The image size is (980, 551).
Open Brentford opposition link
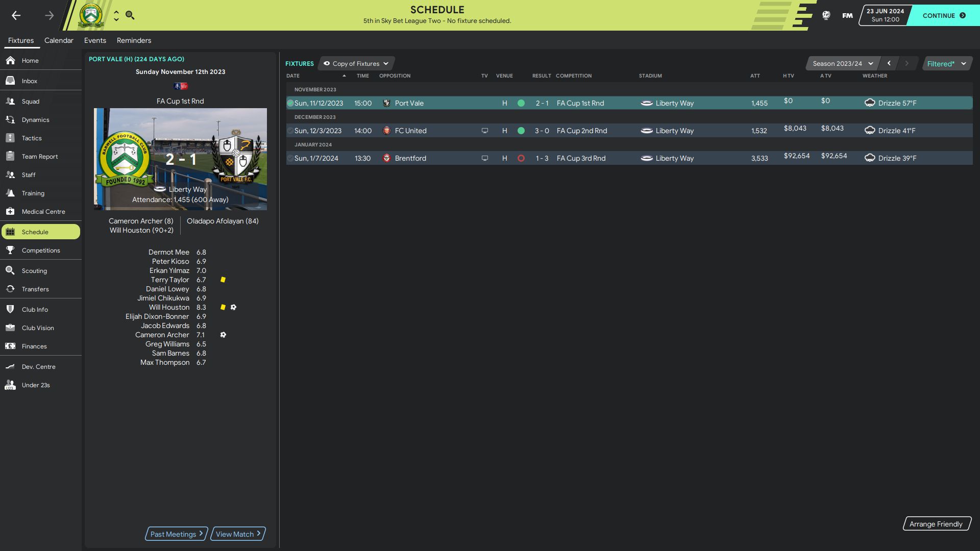[x=410, y=158]
